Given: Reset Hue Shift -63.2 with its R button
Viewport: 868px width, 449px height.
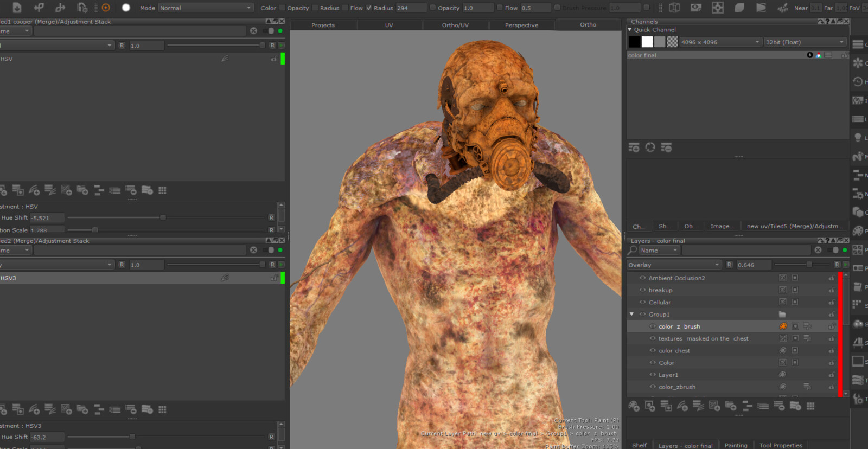Looking at the screenshot, I should coord(271,437).
